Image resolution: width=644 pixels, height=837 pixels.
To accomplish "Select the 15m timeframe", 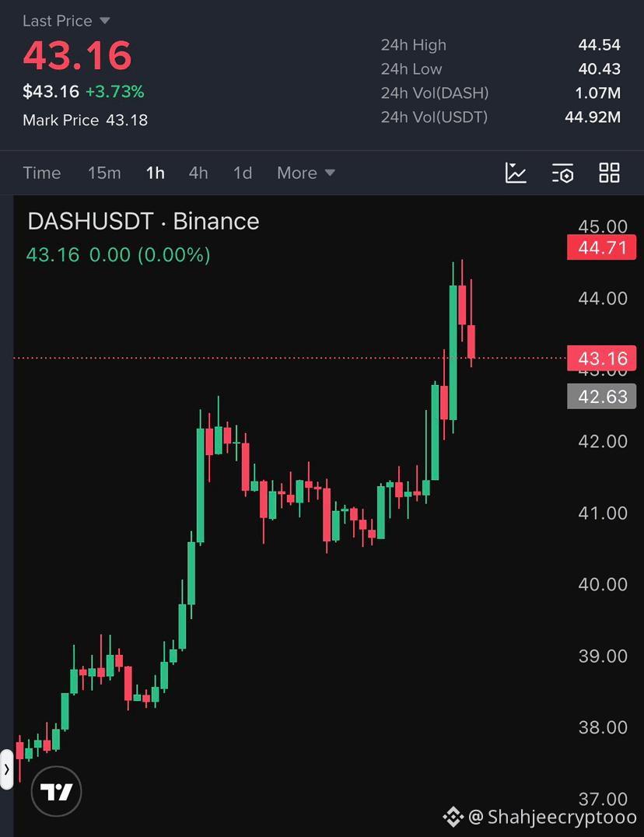I will point(104,173).
